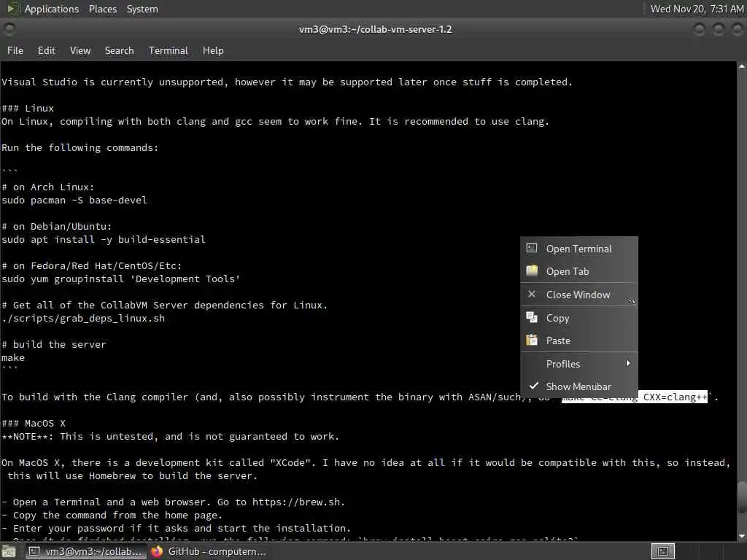Click the terminal icon in taskbar button
The width and height of the screenshot is (747, 560).
pyautogui.click(x=34, y=551)
